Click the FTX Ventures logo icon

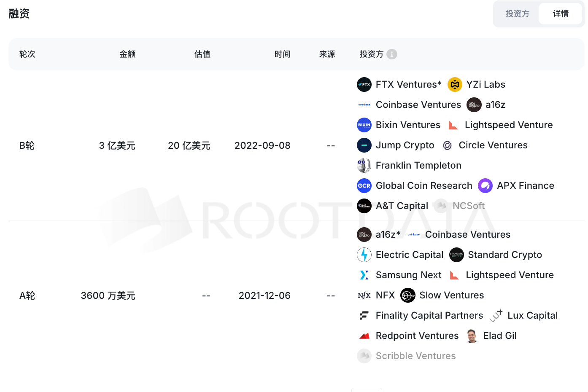click(364, 85)
